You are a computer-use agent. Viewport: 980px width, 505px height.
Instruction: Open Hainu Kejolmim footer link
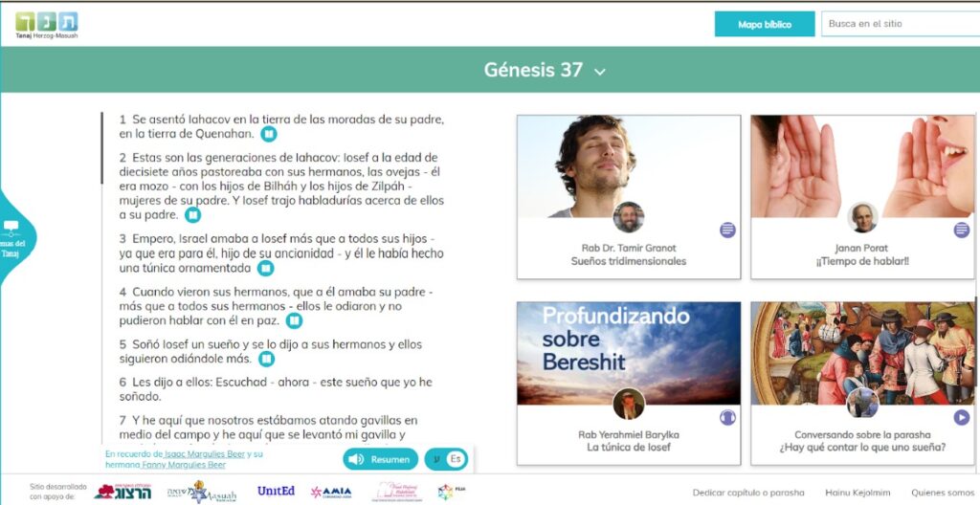(x=857, y=493)
